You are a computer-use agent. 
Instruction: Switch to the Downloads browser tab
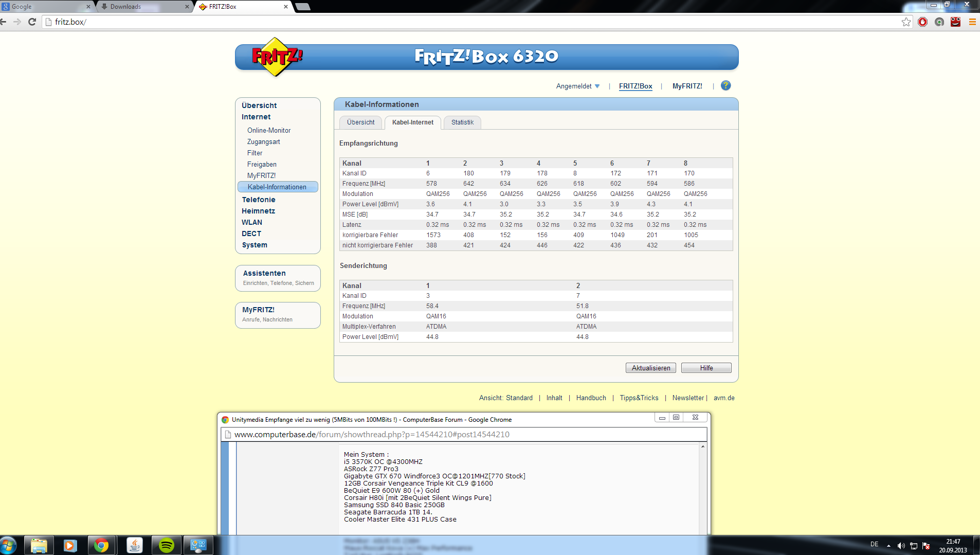[x=145, y=7]
